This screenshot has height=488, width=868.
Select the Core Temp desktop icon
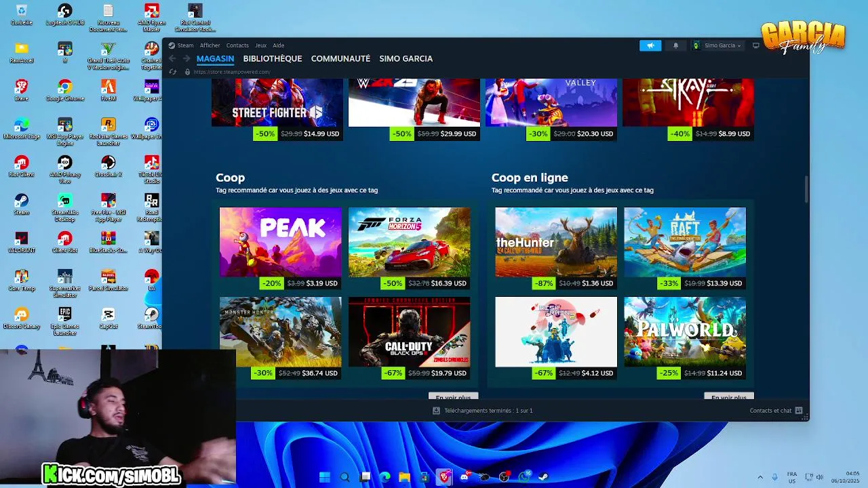pyautogui.click(x=22, y=280)
